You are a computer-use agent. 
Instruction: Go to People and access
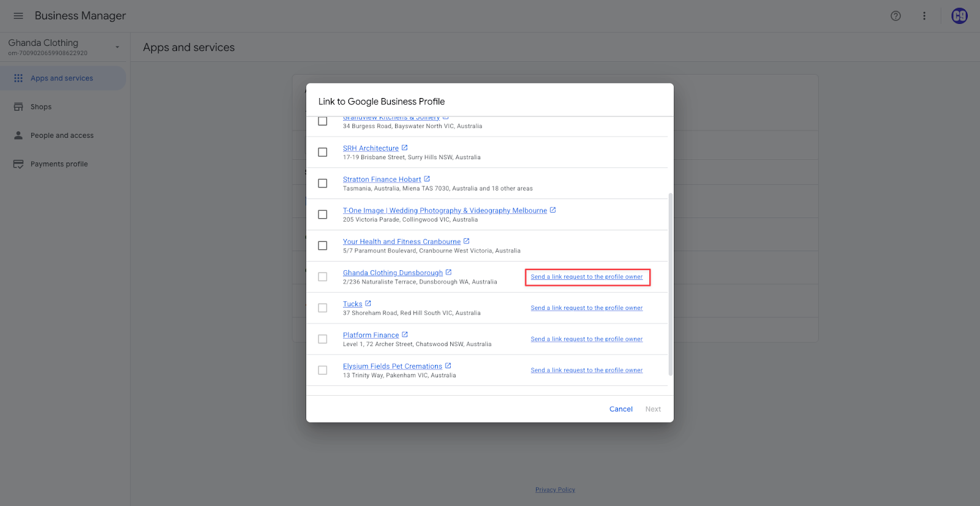(x=62, y=135)
